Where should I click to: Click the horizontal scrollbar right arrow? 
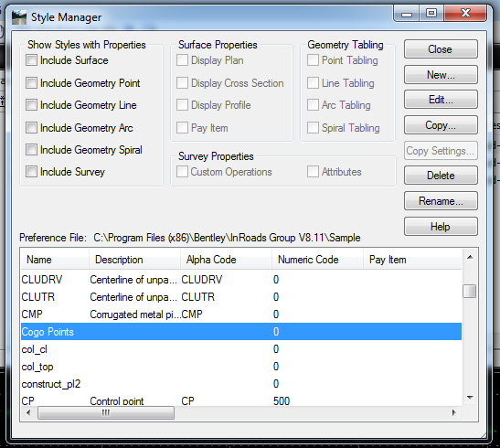(x=453, y=412)
